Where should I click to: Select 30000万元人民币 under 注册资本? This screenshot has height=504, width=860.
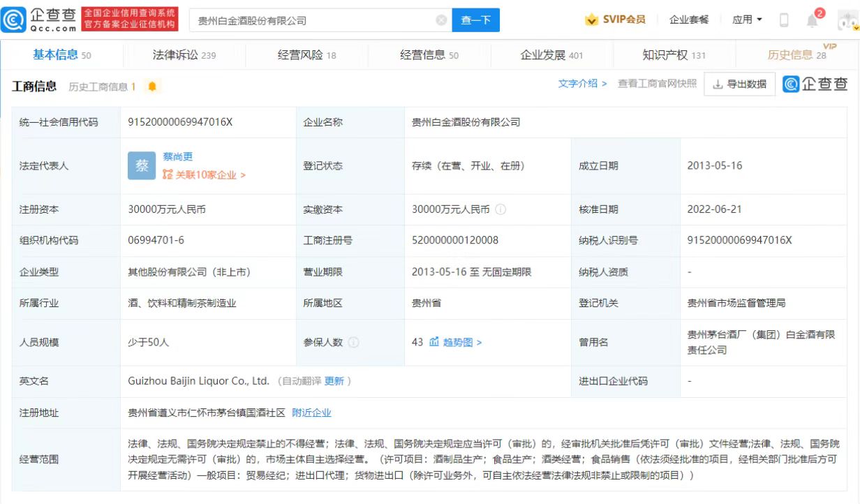coord(167,209)
